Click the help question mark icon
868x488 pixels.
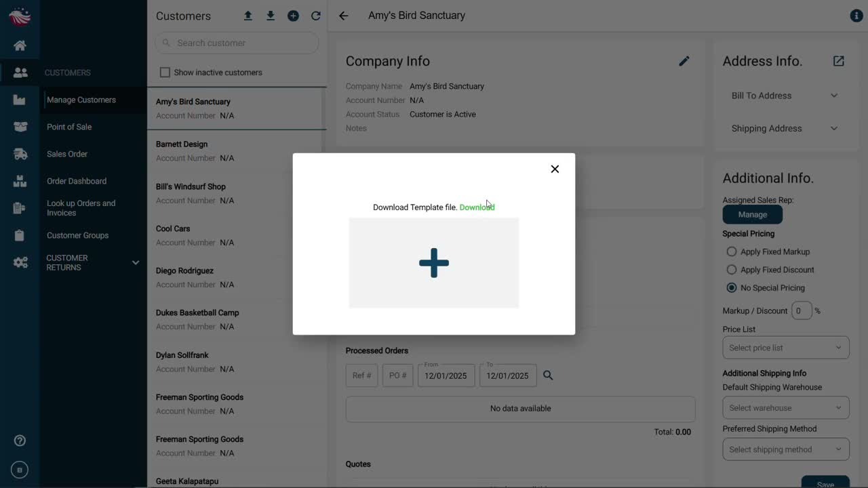[x=20, y=441]
